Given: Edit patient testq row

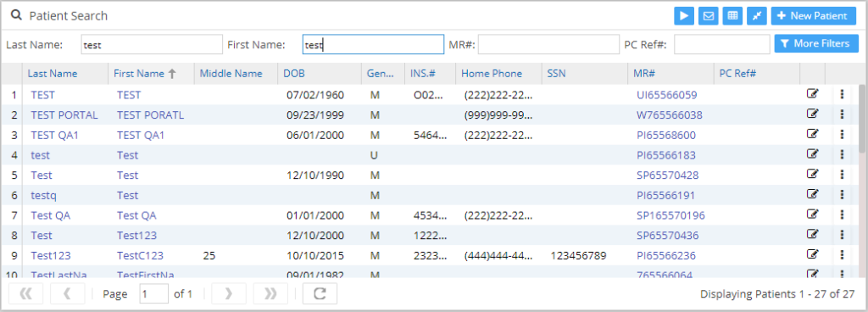Looking at the screenshot, I should 812,195.
